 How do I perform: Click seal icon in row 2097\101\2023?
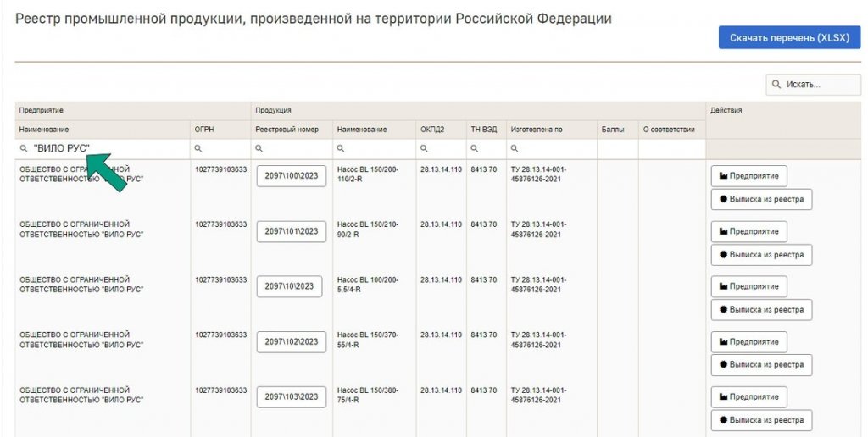click(723, 254)
